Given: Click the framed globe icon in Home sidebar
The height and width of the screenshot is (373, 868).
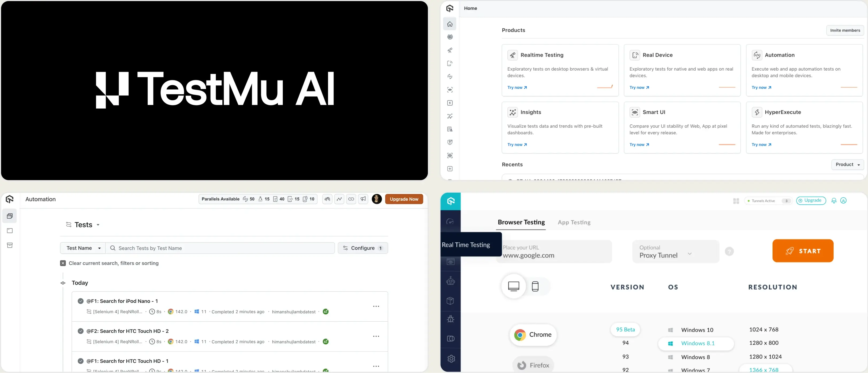Looking at the screenshot, I should pos(450,155).
